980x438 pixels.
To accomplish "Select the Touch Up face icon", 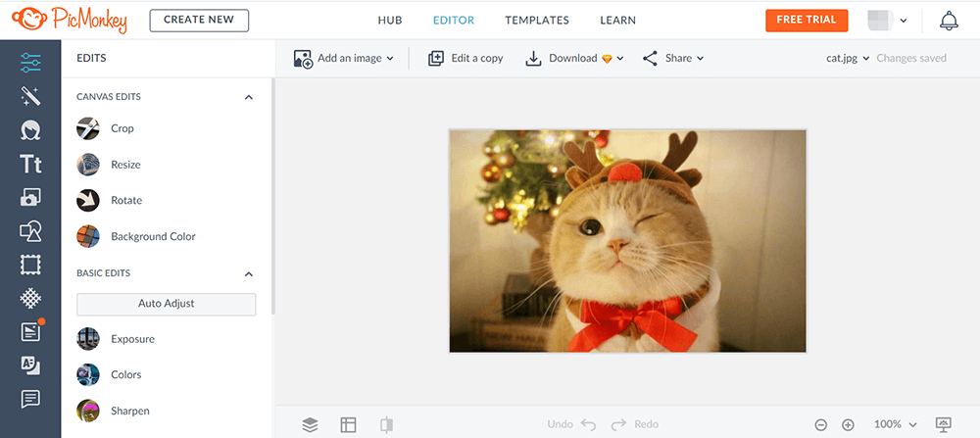I will click(x=30, y=130).
